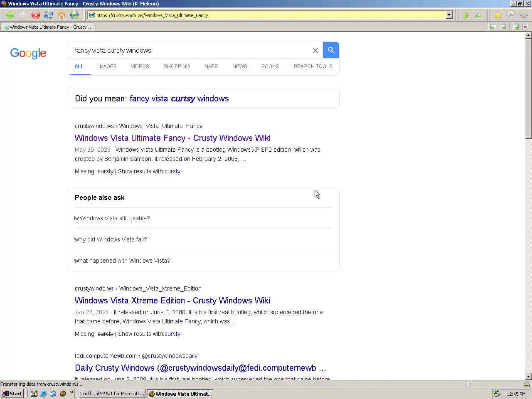The image size is (532, 399).
Task: Switch to NEWS search tab
Action: point(240,66)
